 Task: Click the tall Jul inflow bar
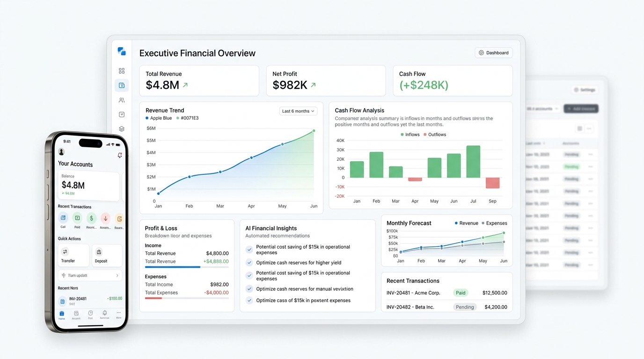click(x=473, y=162)
